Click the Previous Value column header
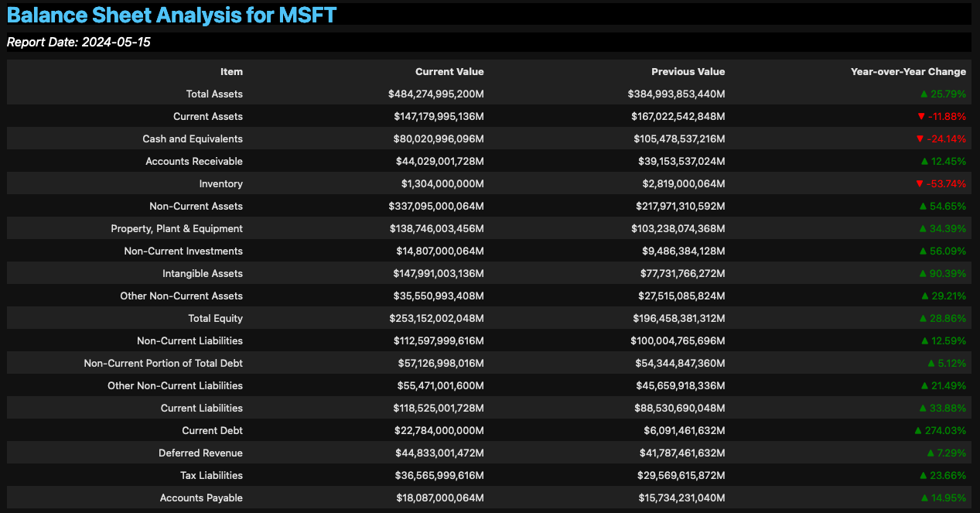Viewport: 980px width, 513px height. tap(688, 72)
